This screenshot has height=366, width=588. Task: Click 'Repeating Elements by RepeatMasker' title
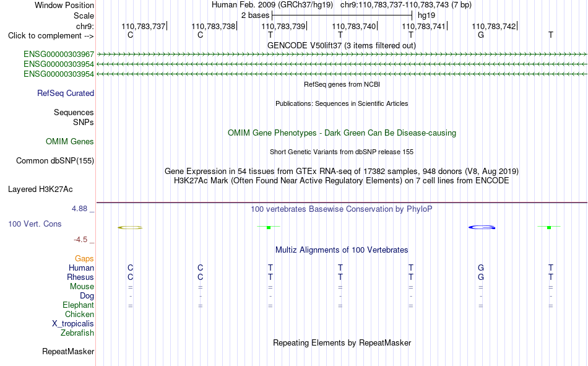pyautogui.click(x=342, y=342)
